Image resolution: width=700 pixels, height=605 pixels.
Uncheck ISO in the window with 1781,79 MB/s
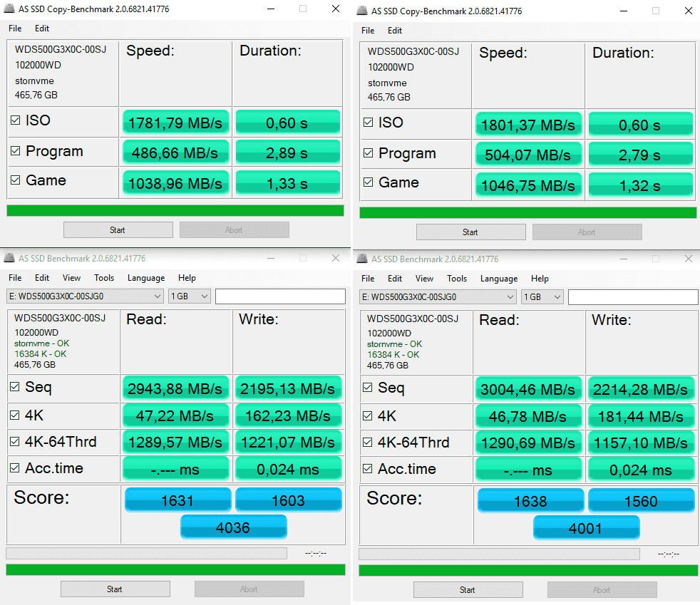tap(16, 120)
